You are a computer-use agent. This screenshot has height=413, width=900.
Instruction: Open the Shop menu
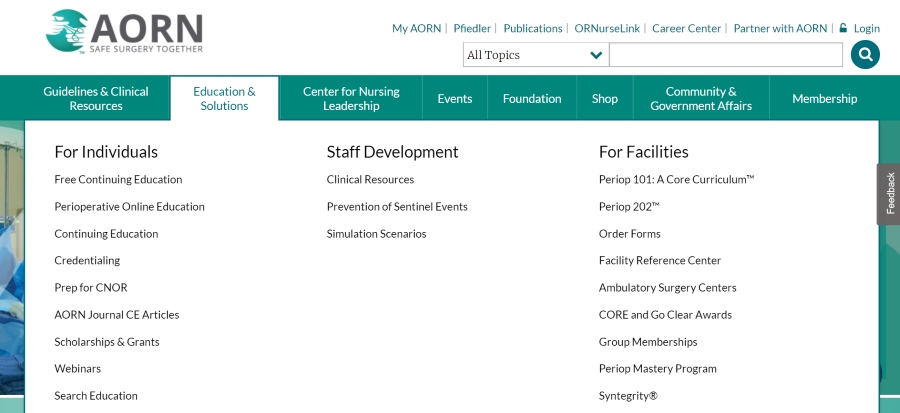604,99
